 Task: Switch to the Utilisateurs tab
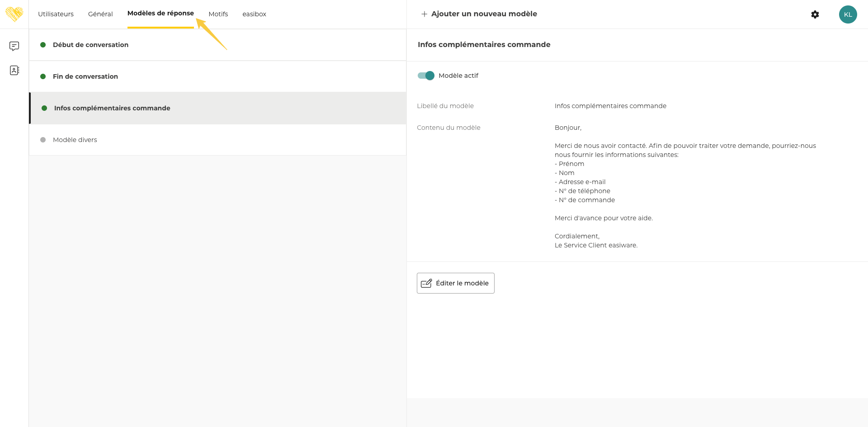click(56, 14)
